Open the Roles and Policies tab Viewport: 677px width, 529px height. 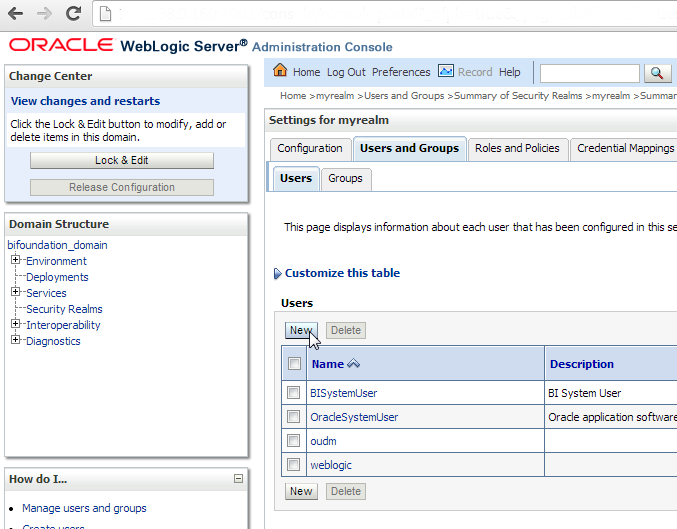517,149
